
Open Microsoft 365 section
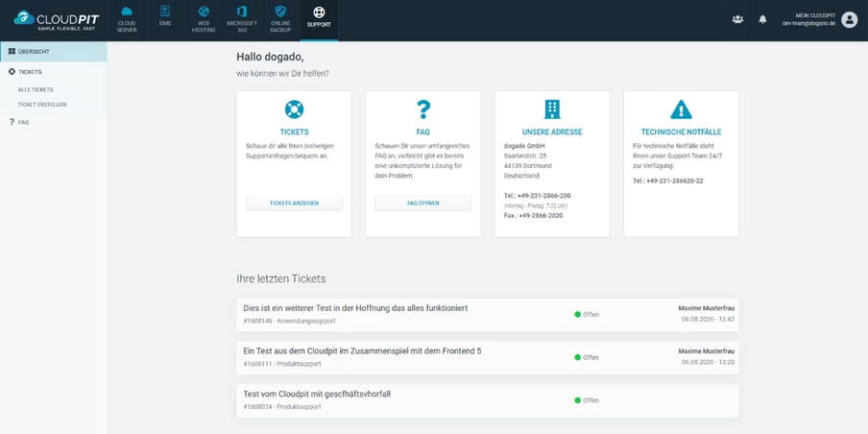pyautogui.click(x=242, y=19)
